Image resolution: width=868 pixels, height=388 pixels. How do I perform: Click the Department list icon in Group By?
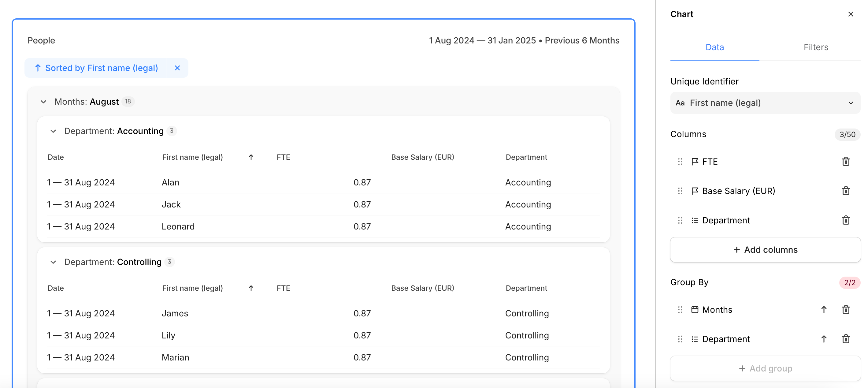tap(695, 339)
